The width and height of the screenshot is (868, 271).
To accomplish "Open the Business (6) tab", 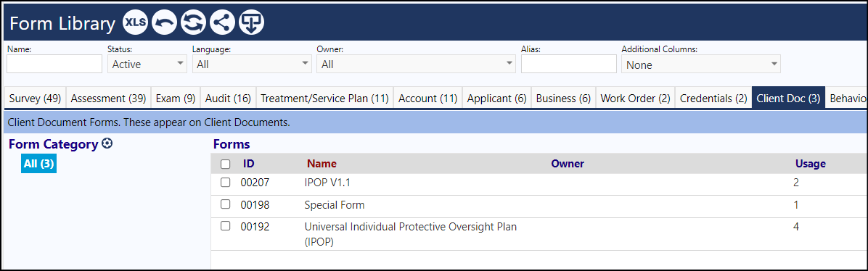I will (x=563, y=99).
